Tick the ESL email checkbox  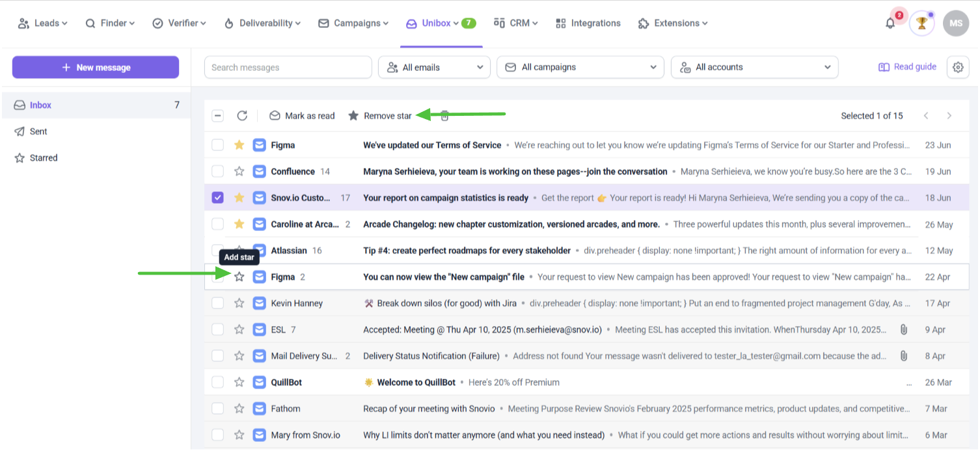[x=217, y=329]
